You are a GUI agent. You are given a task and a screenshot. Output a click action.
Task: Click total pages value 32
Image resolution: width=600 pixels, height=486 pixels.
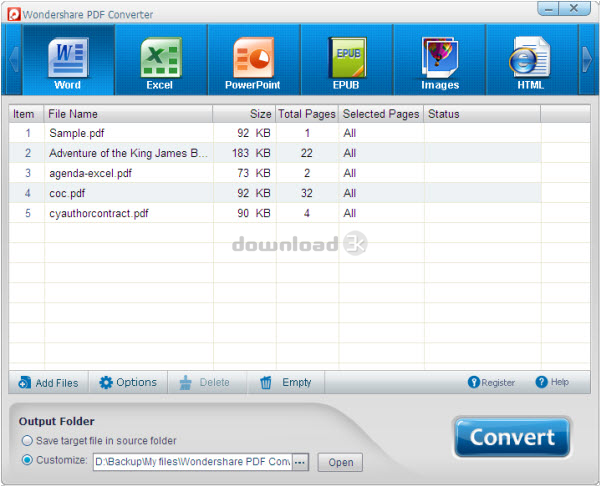307,193
